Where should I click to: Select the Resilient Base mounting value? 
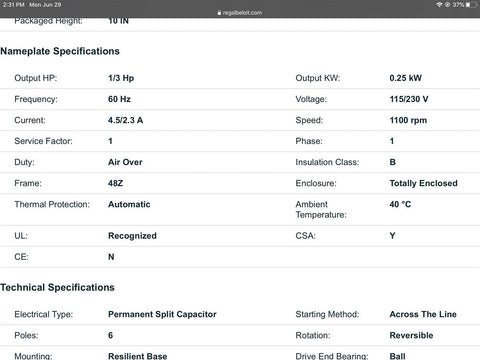[138, 356]
